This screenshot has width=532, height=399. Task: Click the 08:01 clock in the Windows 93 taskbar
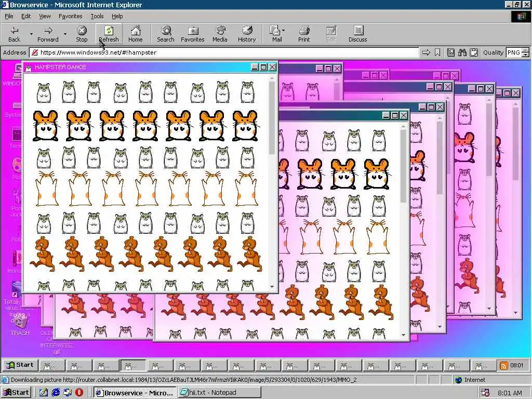(x=517, y=365)
